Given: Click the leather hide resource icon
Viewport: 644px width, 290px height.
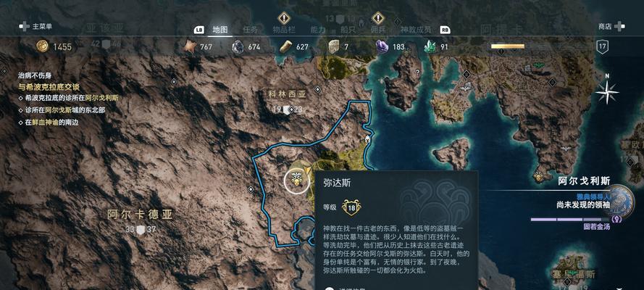Looking at the screenshot, I should [189, 46].
